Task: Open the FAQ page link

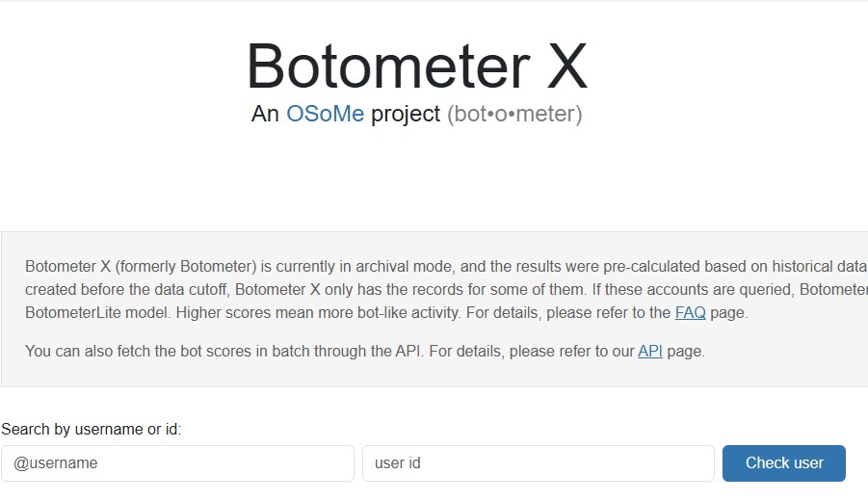Action: 690,312
